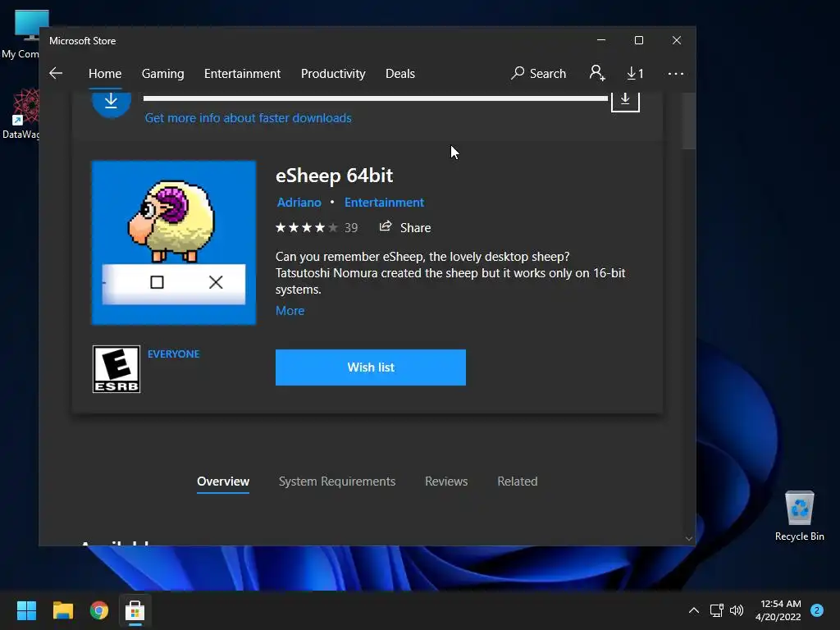
Task: Open publisher Adriano link
Action: click(x=299, y=203)
